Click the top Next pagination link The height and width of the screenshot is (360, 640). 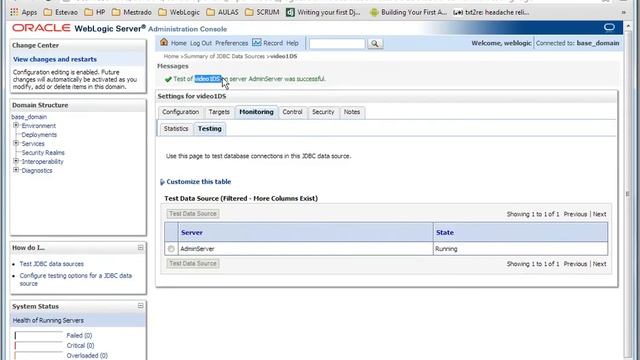tap(599, 214)
